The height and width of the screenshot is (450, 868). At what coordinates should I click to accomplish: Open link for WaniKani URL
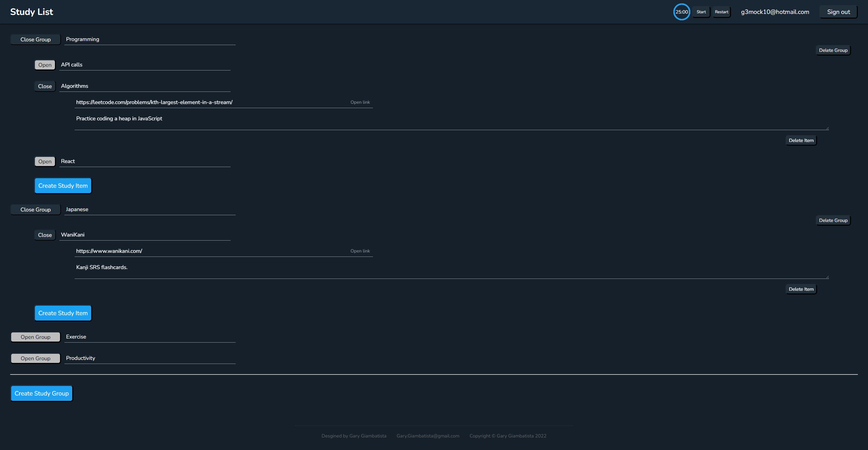click(x=360, y=251)
